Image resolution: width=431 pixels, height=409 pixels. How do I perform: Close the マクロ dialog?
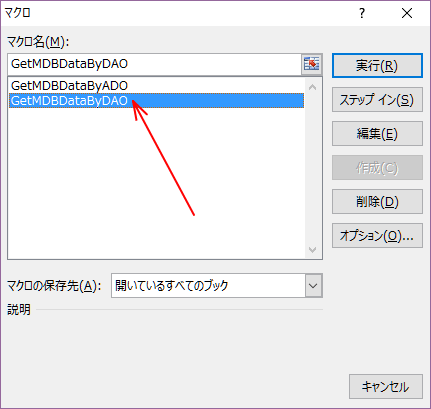pos(407,13)
